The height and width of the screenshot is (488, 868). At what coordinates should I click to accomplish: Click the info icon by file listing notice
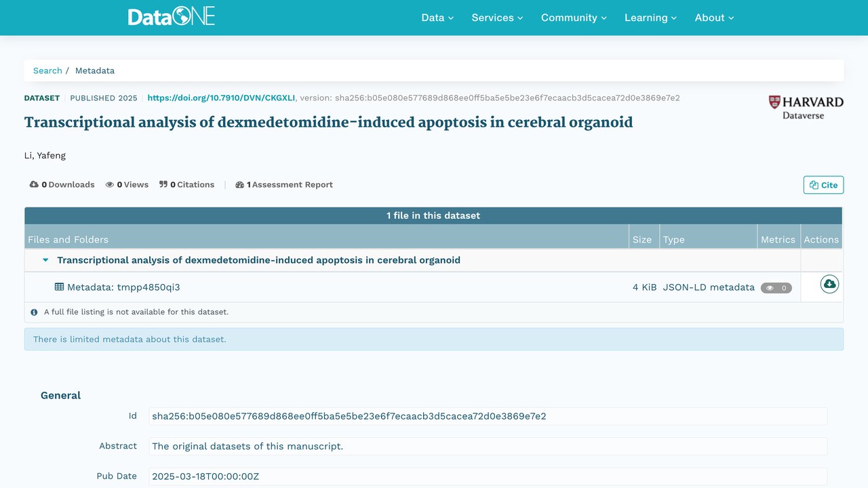pyautogui.click(x=34, y=312)
